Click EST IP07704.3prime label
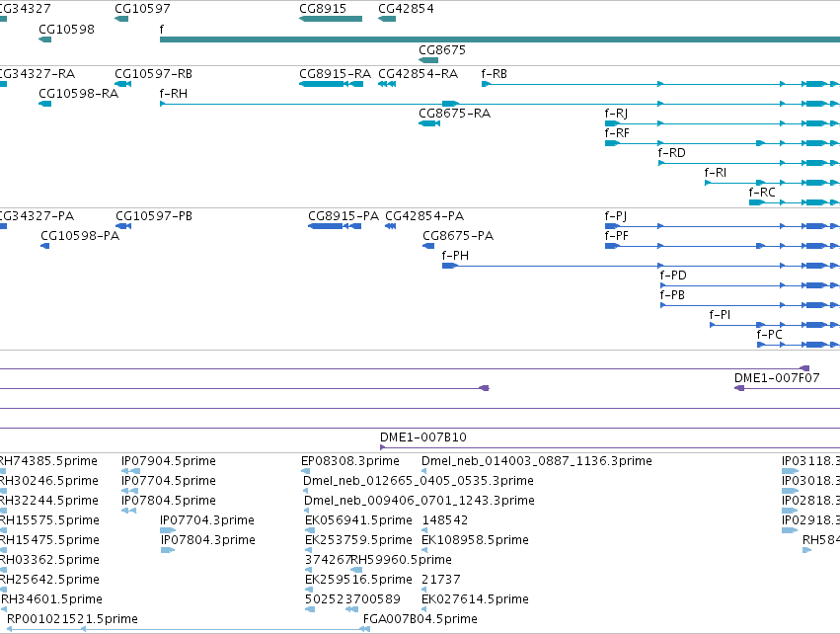This screenshot has width=840, height=634. 206,520
